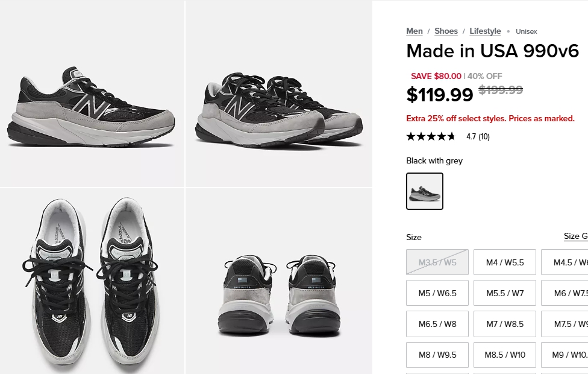Screen dimensions: 588x374
Task: Click the star rating icons
Action: [x=431, y=137]
